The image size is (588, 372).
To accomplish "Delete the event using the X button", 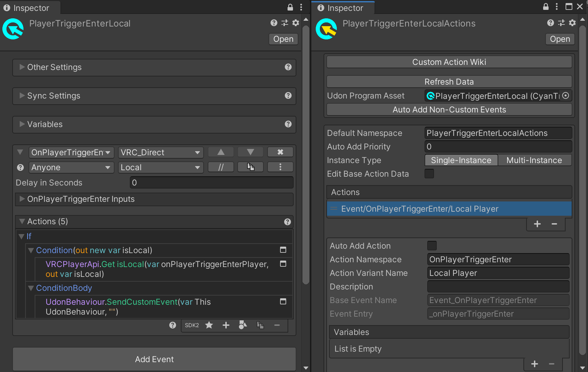I will [x=280, y=152].
